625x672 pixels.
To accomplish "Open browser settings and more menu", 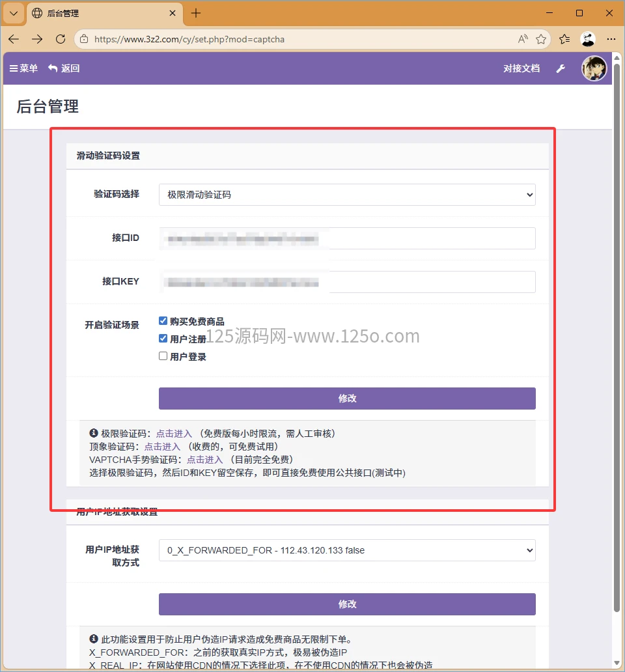I will (x=611, y=39).
